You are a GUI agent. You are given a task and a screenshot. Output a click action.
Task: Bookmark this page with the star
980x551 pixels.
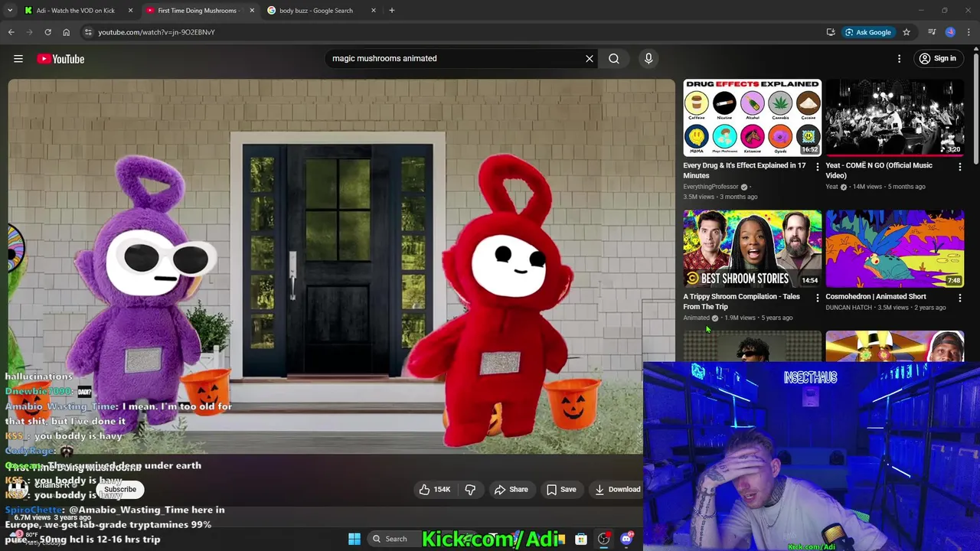pos(906,32)
